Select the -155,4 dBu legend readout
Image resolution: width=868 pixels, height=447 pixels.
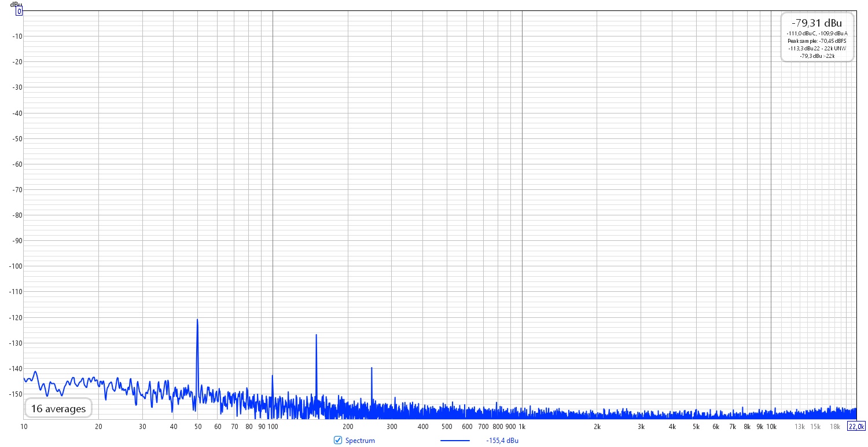pos(502,441)
